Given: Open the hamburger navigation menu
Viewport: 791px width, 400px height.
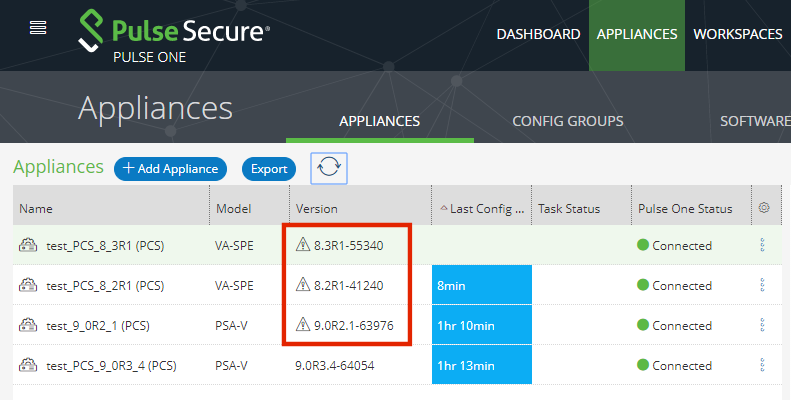Looking at the screenshot, I should click(x=38, y=27).
